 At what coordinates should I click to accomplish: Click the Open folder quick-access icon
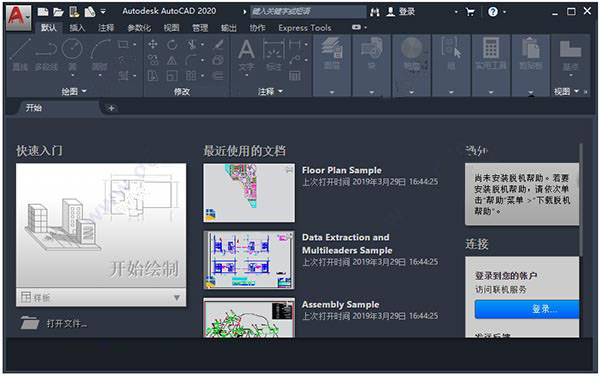[x=58, y=12]
